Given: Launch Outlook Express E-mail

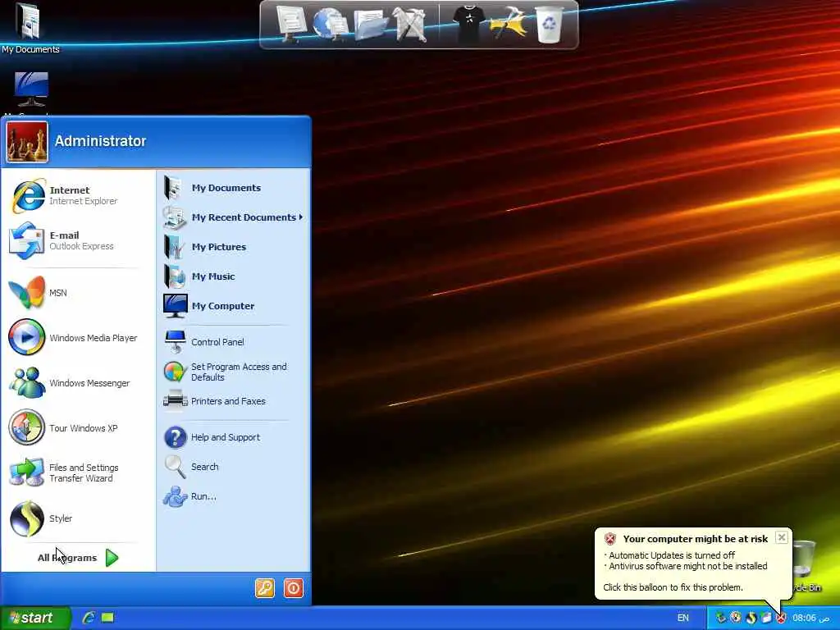Looking at the screenshot, I should pyautogui.click(x=79, y=240).
